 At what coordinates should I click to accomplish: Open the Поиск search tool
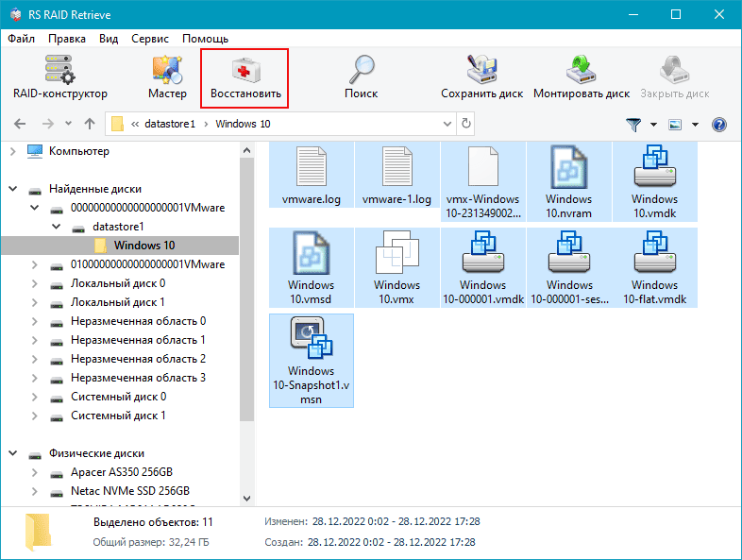[361, 77]
